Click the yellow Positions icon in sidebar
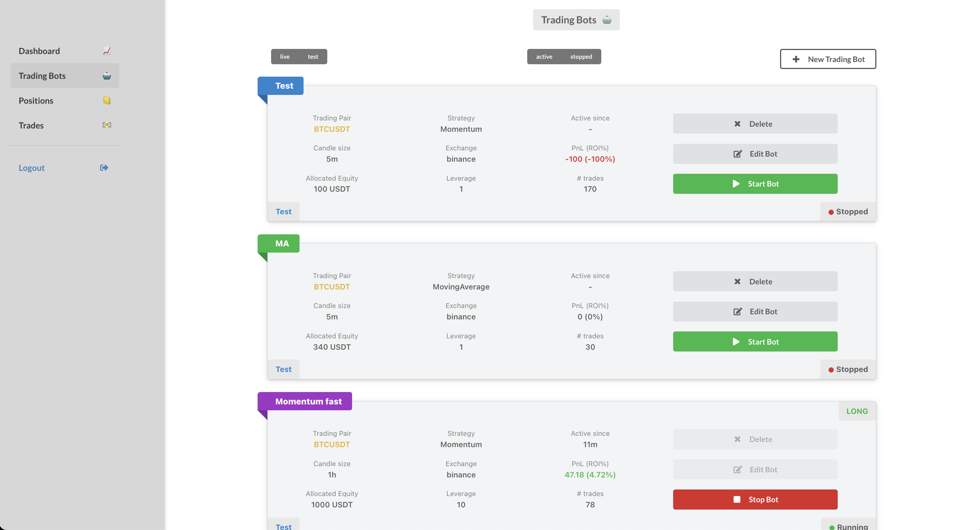The width and height of the screenshot is (980, 530). [x=107, y=100]
